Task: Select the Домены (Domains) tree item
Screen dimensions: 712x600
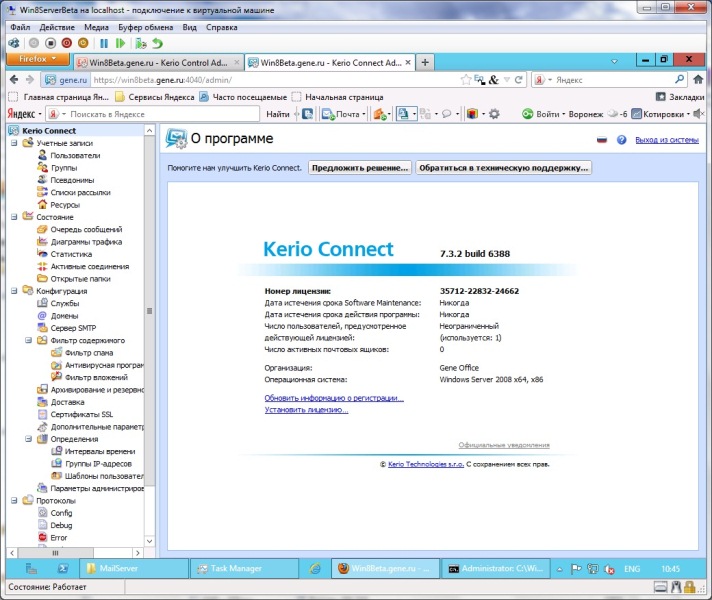Action: pos(66,315)
